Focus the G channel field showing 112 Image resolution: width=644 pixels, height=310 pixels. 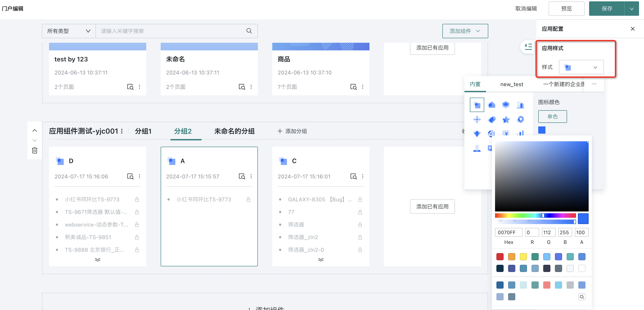[x=549, y=232]
